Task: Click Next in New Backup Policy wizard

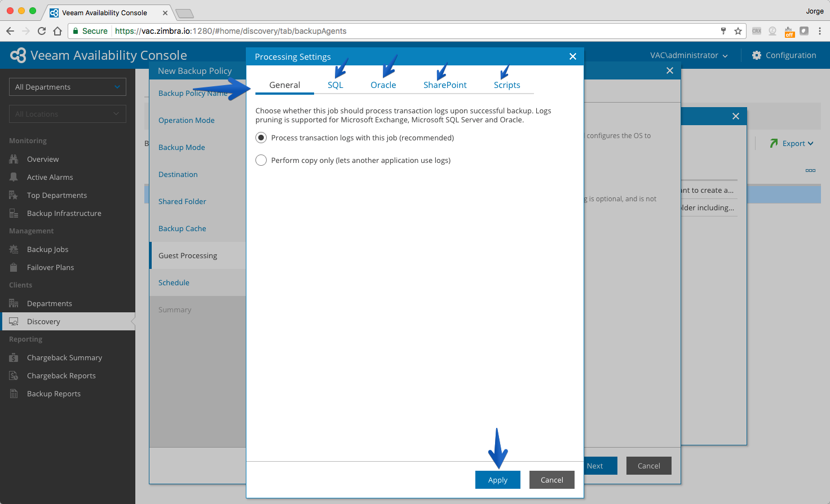Action: (x=601, y=466)
